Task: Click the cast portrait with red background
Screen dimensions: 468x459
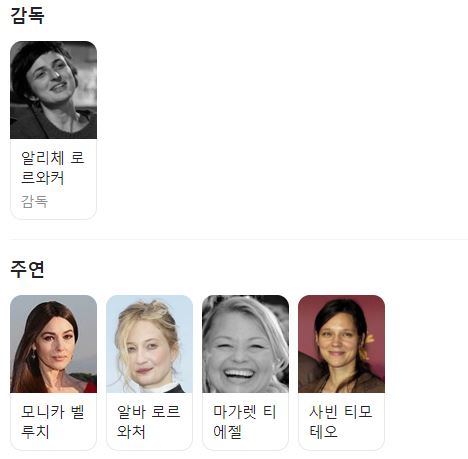Action: tap(341, 344)
